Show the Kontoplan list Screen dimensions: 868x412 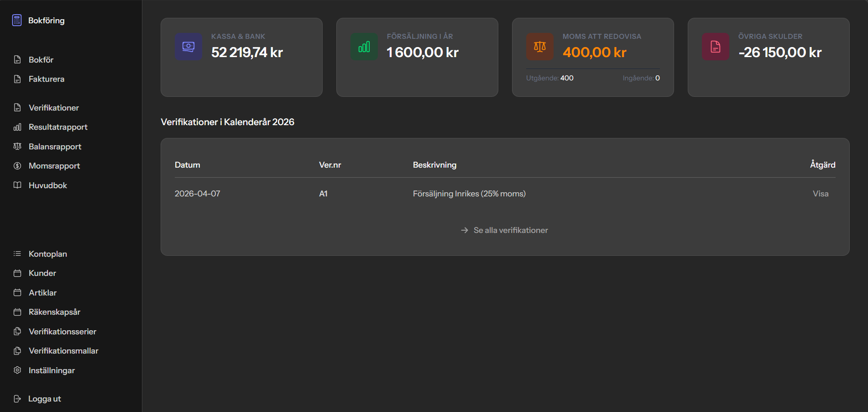point(47,254)
